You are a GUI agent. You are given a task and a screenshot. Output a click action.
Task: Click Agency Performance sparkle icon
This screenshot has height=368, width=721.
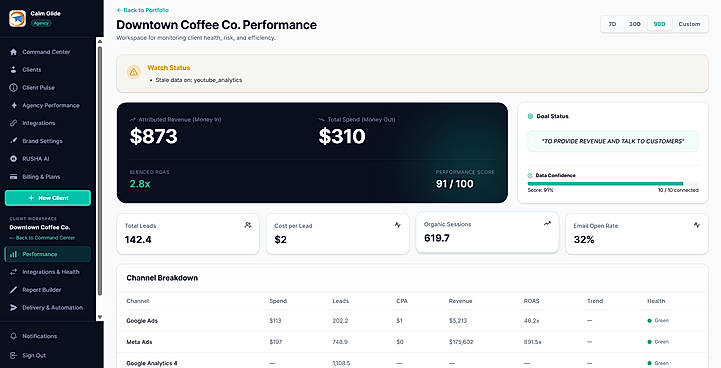pos(13,105)
